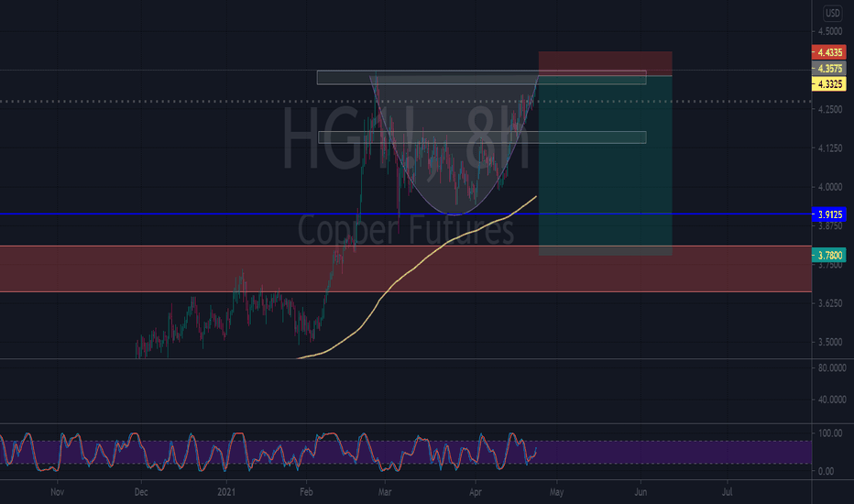Select the 4.3325 yellow price label
Image resolution: width=854 pixels, height=504 pixels.
tap(829, 84)
